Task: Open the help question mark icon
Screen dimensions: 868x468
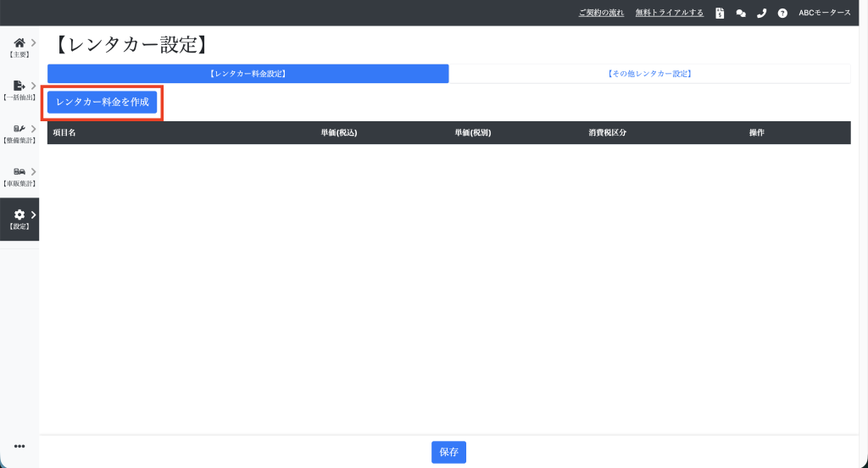Action: tap(782, 13)
